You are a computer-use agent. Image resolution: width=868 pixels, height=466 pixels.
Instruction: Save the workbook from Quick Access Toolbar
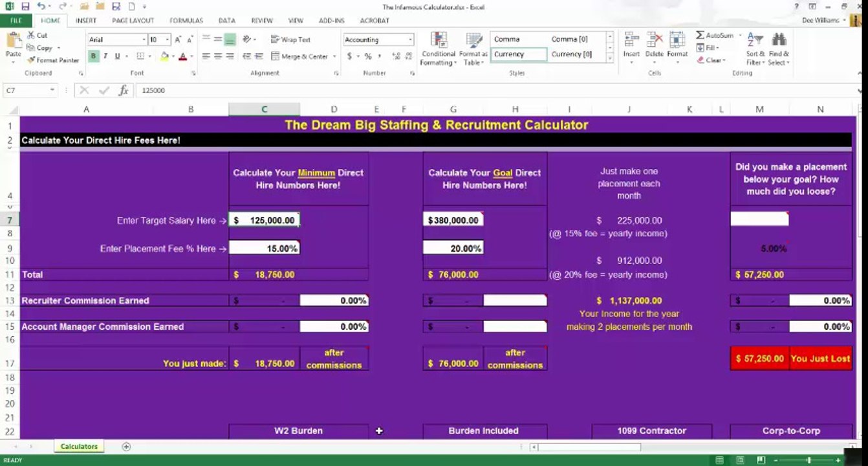(25, 6)
